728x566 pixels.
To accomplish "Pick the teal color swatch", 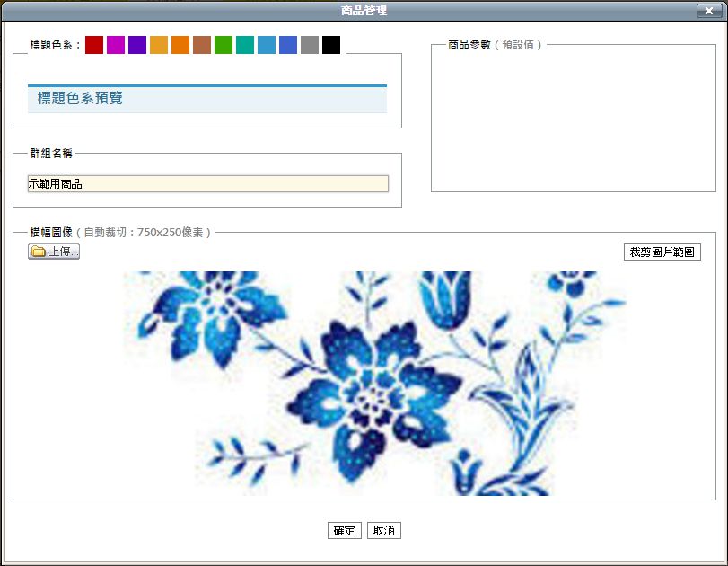I will (245, 45).
